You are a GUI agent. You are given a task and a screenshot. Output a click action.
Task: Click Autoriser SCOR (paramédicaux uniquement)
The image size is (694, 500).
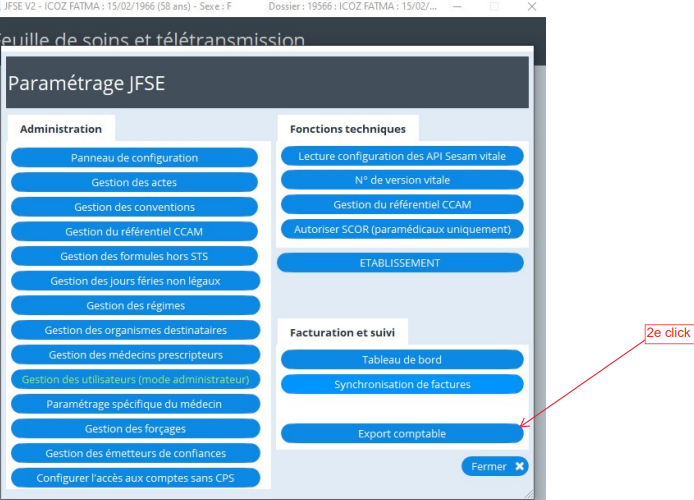(401, 229)
